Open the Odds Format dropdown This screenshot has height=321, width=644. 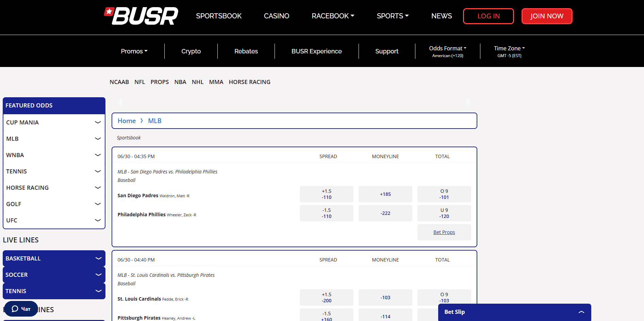448,51
